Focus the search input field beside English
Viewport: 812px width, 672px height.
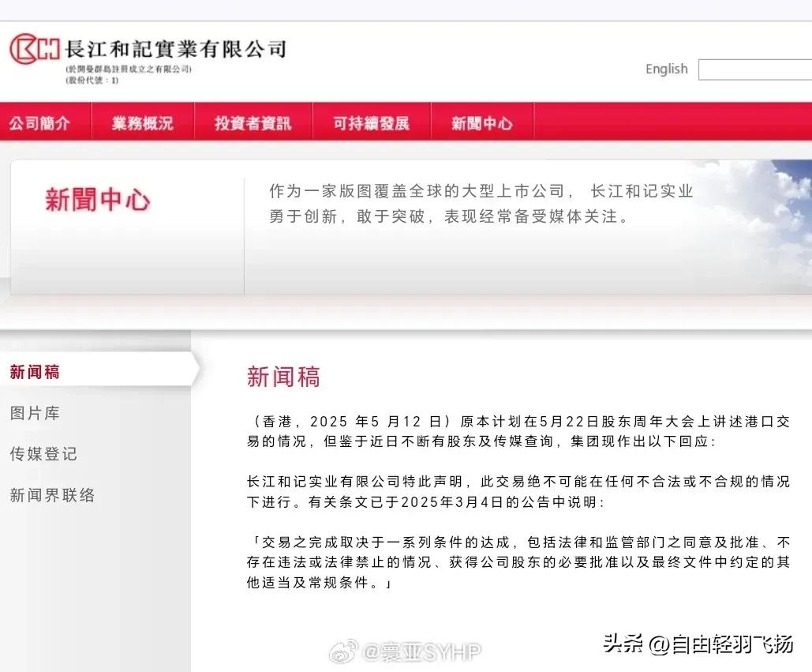(x=755, y=69)
